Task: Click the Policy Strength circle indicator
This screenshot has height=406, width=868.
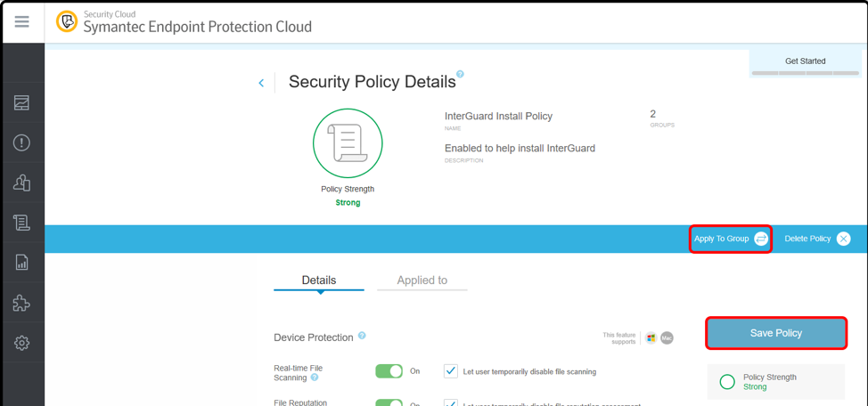Action: (x=727, y=382)
